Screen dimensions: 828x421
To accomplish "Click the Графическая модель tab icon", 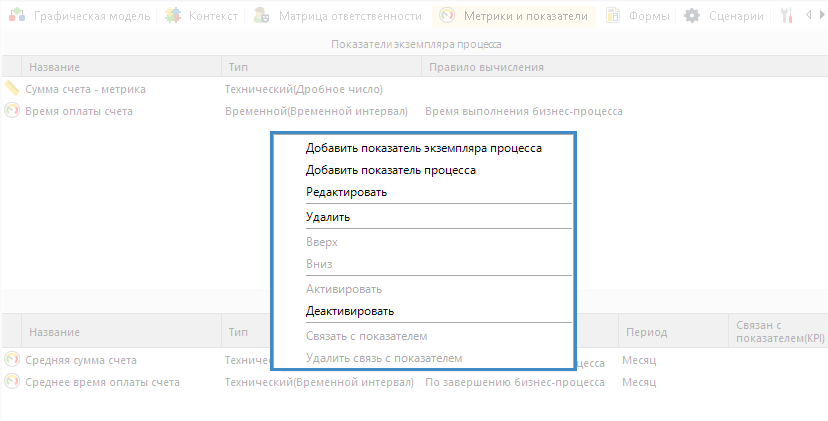I will coord(17,16).
